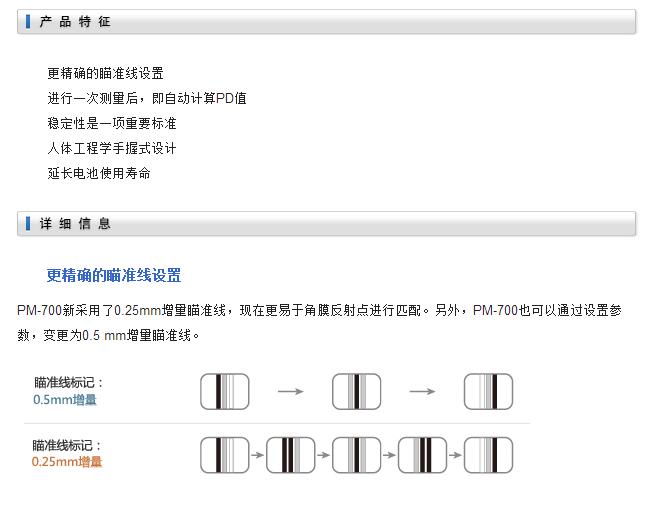Click first arrow in 0.5mm row
This screenshot has height=506, width=656.
click(290, 391)
